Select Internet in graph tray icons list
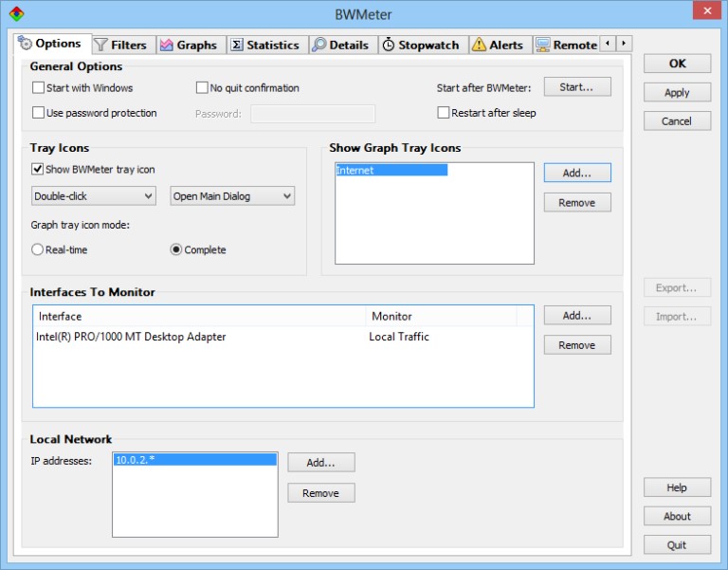728x570 pixels. click(x=391, y=170)
